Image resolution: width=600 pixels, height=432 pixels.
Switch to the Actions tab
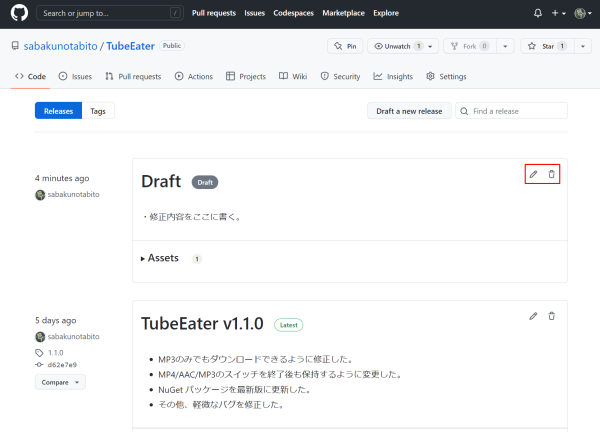pyautogui.click(x=194, y=77)
